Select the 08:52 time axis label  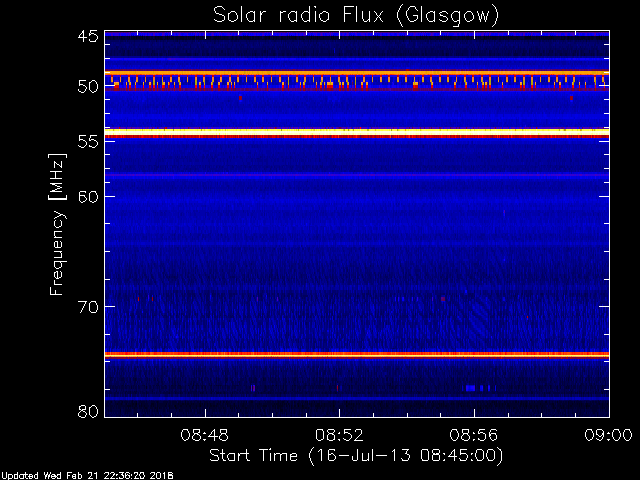click(339, 436)
